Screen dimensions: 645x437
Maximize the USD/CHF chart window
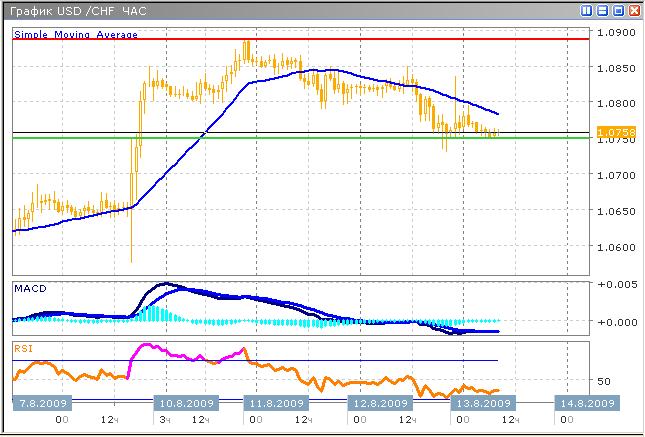click(618, 11)
